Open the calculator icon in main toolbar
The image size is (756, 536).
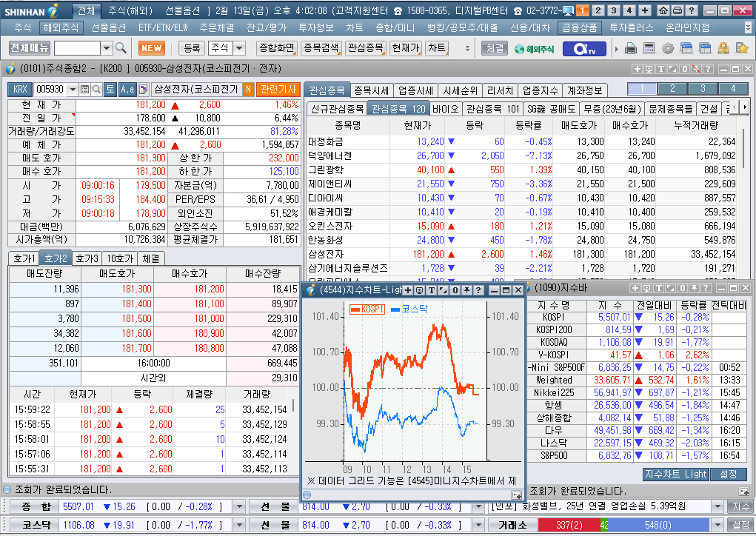click(649, 48)
